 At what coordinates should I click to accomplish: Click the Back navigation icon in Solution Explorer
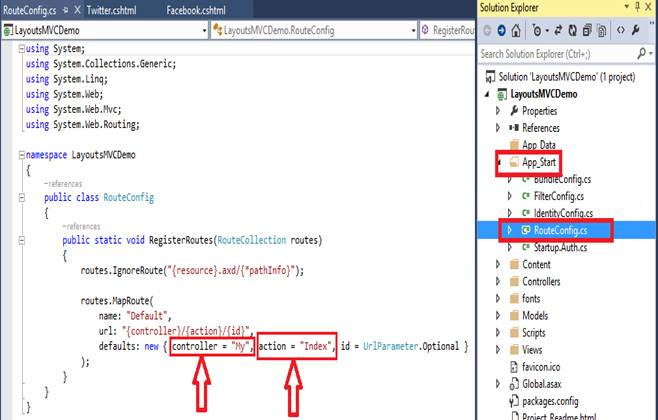pos(487,30)
